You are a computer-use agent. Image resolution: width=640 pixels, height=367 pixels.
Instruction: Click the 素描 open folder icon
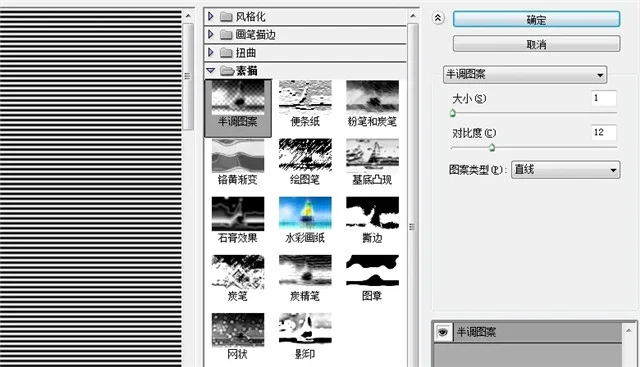(x=227, y=71)
